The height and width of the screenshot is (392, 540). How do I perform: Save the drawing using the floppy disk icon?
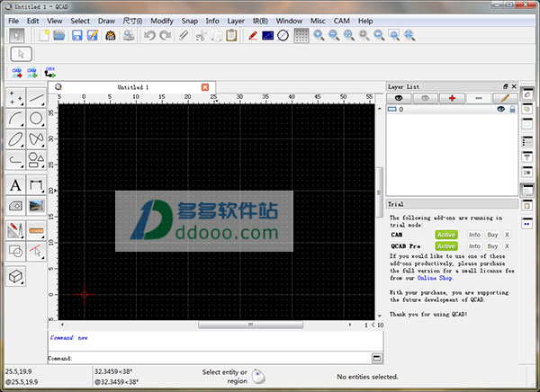pyautogui.click(x=76, y=35)
